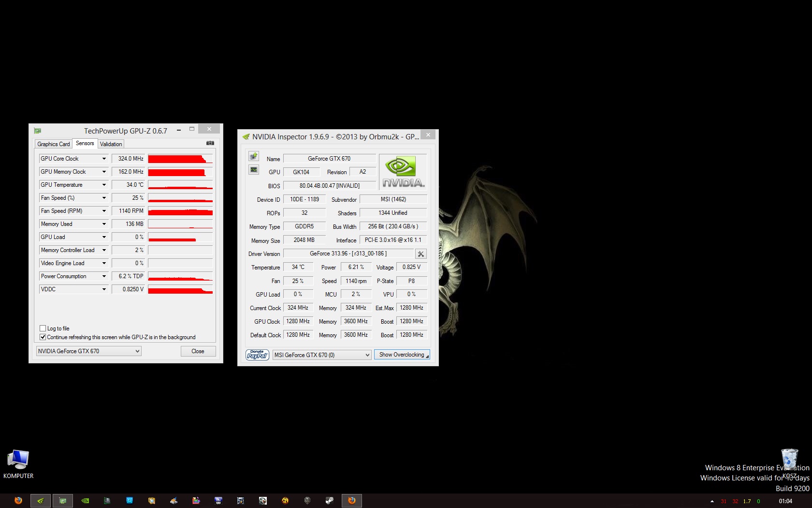812x508 pixels.
Task: Click the green 0 tray indicator
Action: (x=758, y=501)
